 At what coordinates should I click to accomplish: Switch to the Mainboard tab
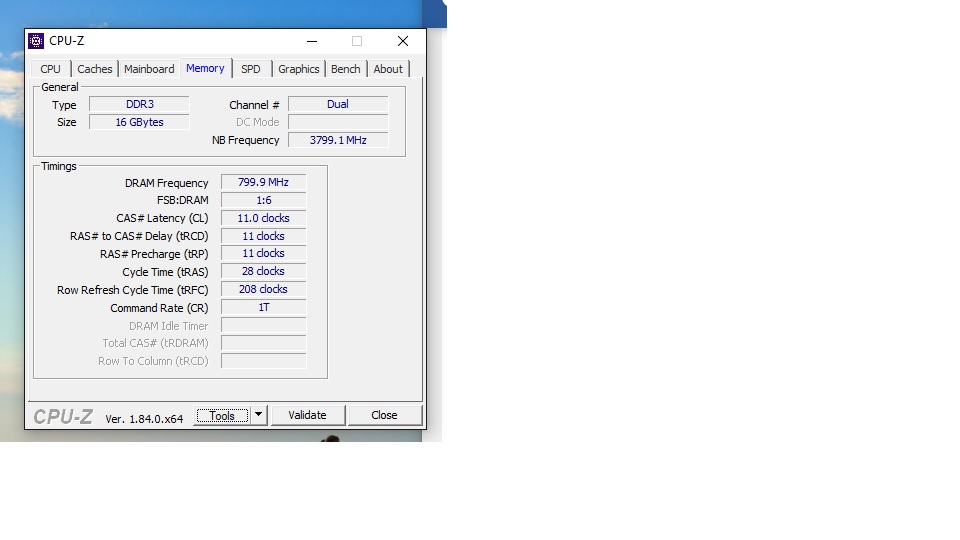tap(149, 69)
